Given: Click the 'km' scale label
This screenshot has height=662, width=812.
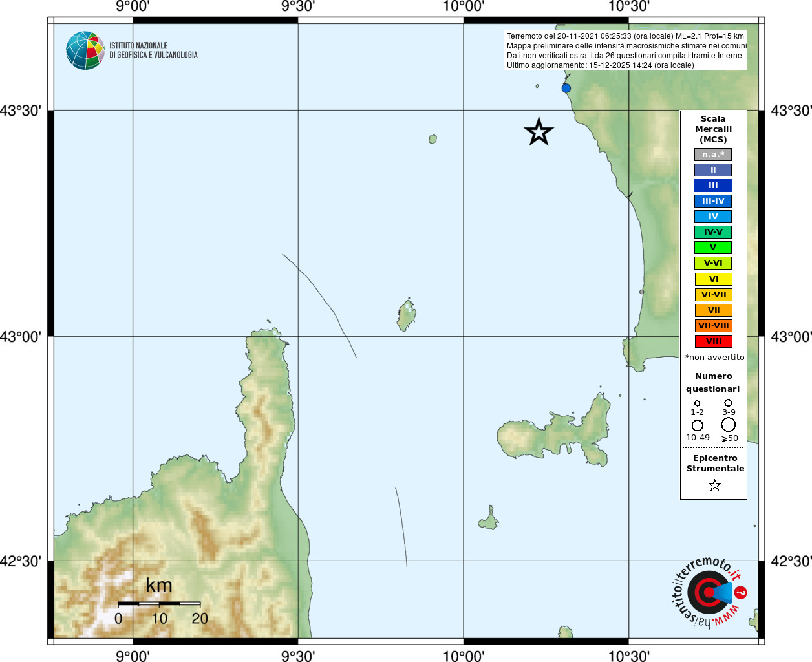Looking at the screenshot, I should (x=159, y=586).
